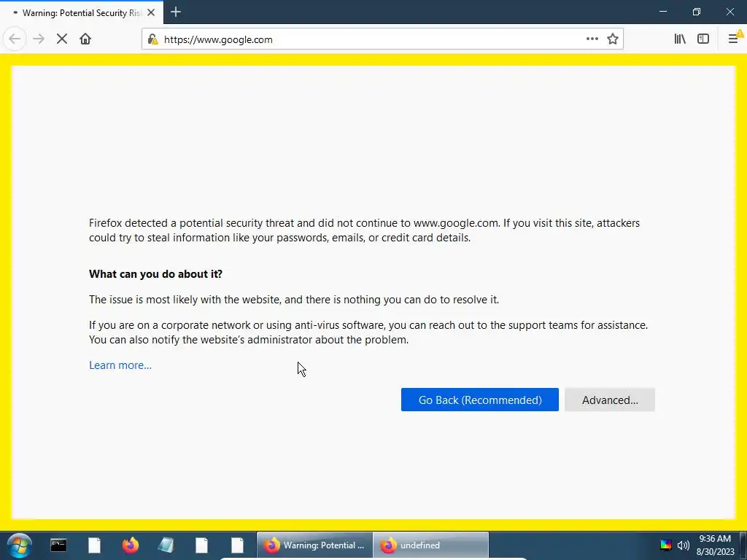Open the first blank document taskbar icon
Viewport: 747px width, 560px height.
coord(94,545)
